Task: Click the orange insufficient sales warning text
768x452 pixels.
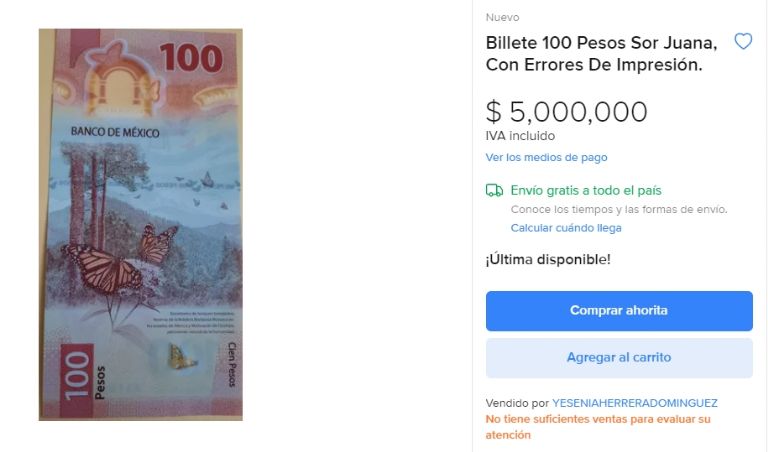Action: coord(598,427)
